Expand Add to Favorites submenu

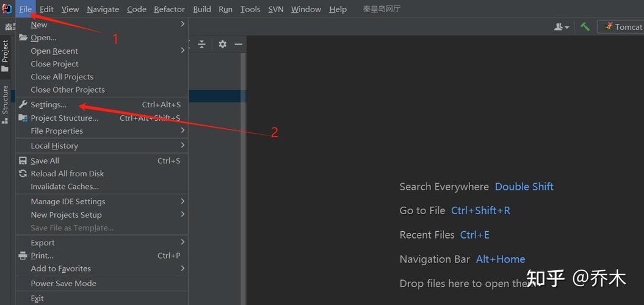coord(102,268)
